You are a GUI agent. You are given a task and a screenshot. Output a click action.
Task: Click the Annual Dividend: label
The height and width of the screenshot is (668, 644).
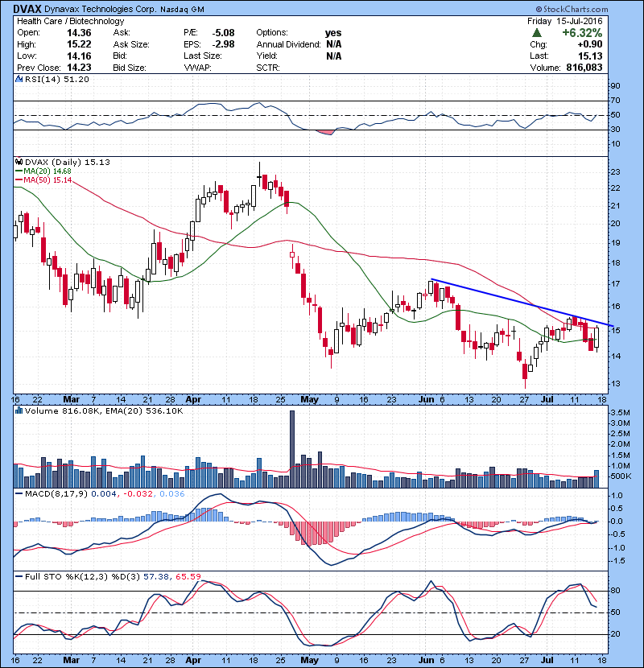(x=288, y=44)
